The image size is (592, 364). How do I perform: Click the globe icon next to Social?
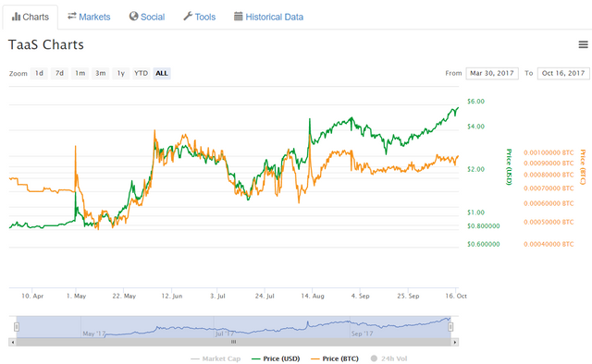click(133, 17)
